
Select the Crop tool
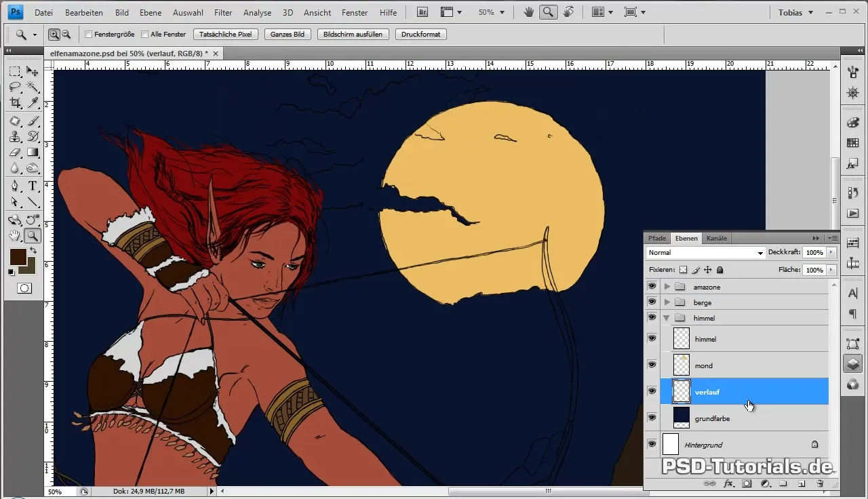[x=14, y=102]
